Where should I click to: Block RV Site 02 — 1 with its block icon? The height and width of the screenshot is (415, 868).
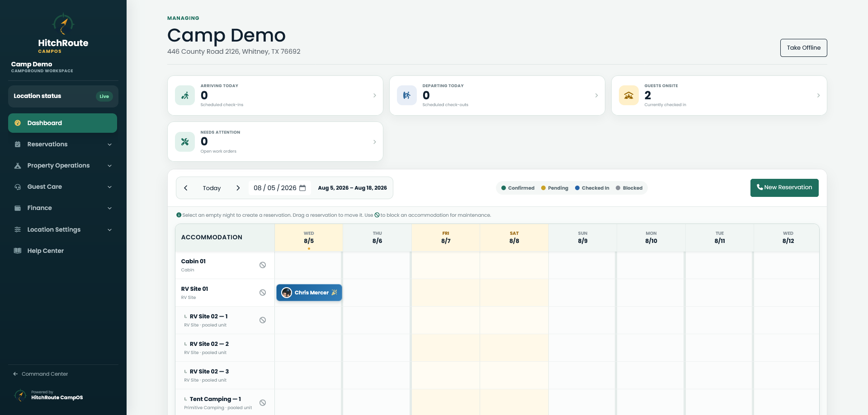click(263, 320)
